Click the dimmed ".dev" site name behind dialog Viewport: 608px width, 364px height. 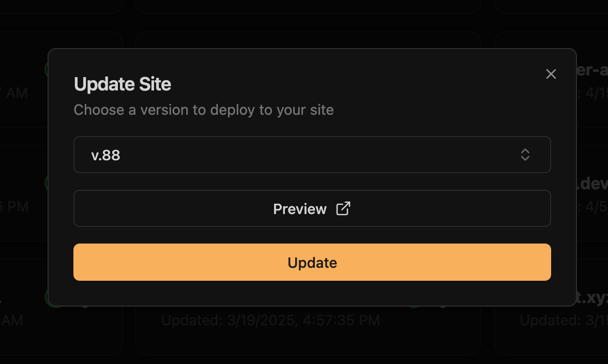click(592, 184)
